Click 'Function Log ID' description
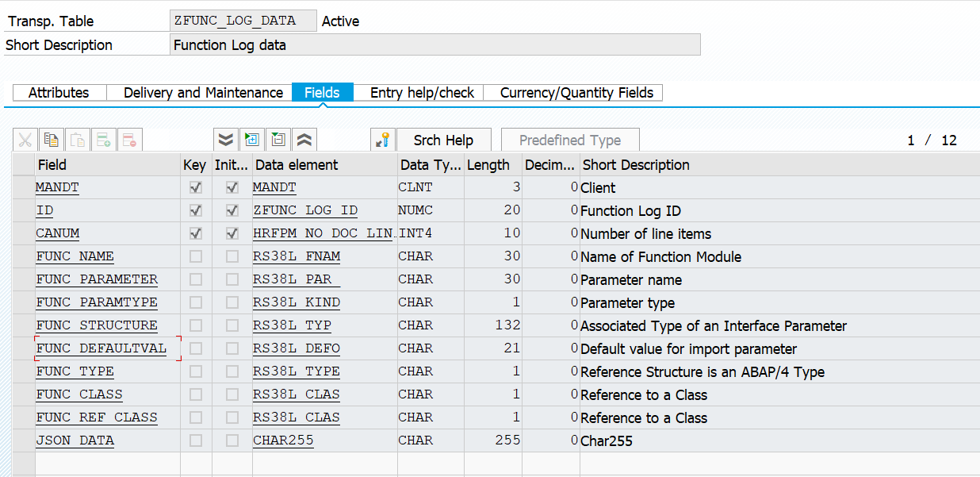Image resolution: width=980 pixels, height=477 pixels. (x=630, y=211)
